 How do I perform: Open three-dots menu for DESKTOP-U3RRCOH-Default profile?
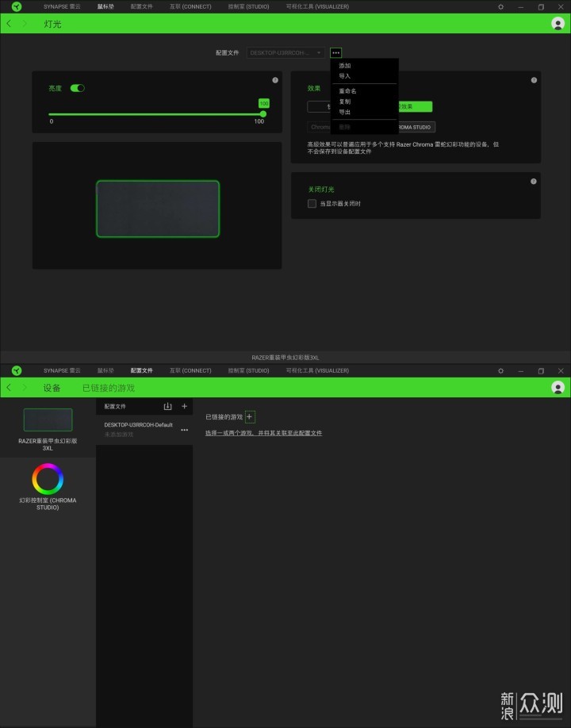[184, 430]
